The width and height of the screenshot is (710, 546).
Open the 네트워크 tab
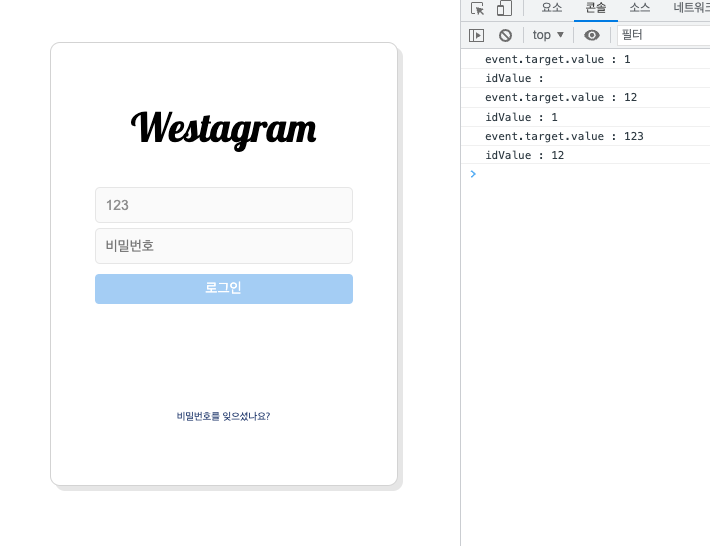[691, 8]
